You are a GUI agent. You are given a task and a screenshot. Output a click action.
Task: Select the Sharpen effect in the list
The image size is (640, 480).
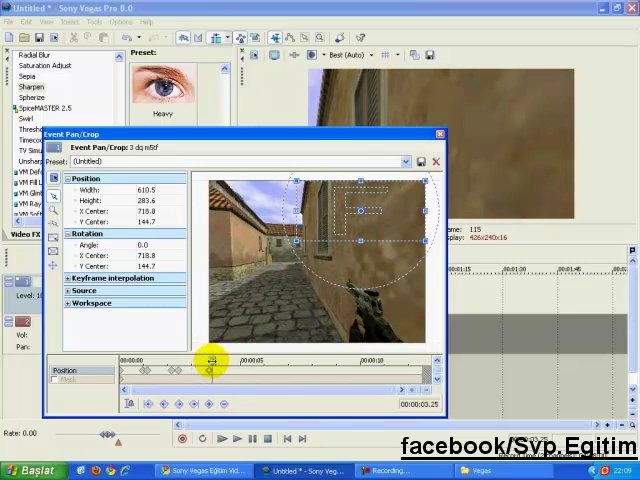31,87
